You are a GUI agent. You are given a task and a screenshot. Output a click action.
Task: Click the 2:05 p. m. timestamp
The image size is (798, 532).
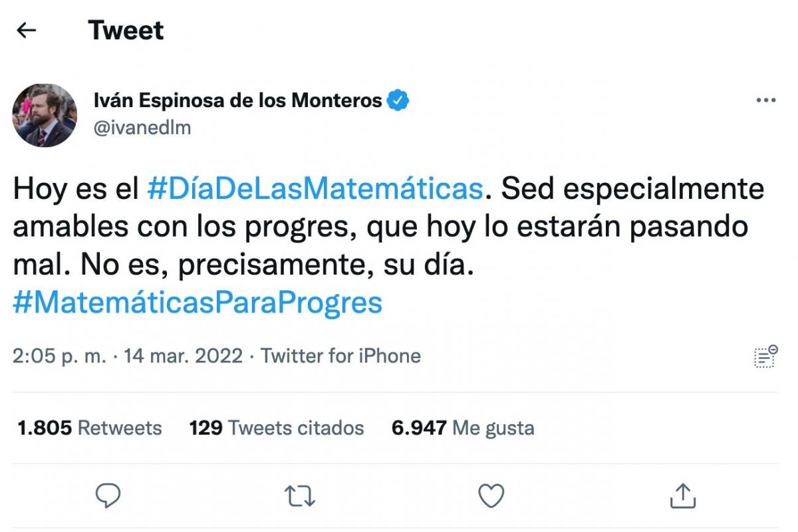(x=59, y=356)
